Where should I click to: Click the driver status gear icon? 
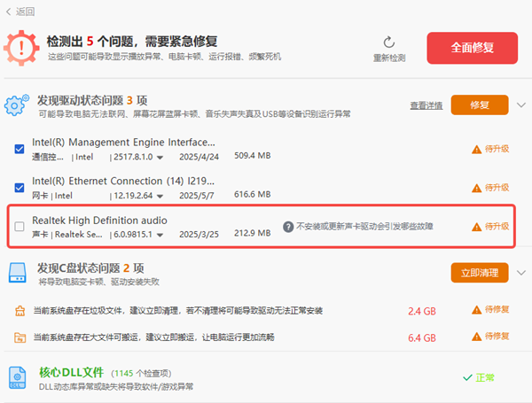pyautogui.click(x=17, y=106)
